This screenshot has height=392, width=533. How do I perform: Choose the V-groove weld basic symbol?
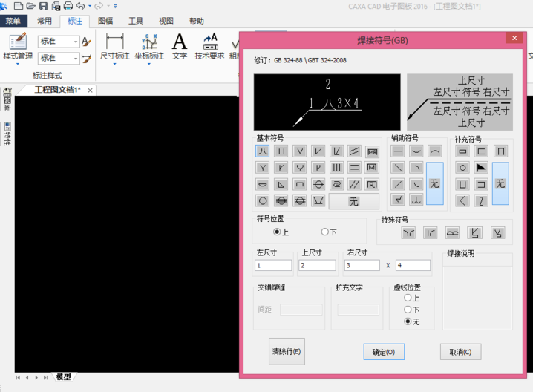299,151
